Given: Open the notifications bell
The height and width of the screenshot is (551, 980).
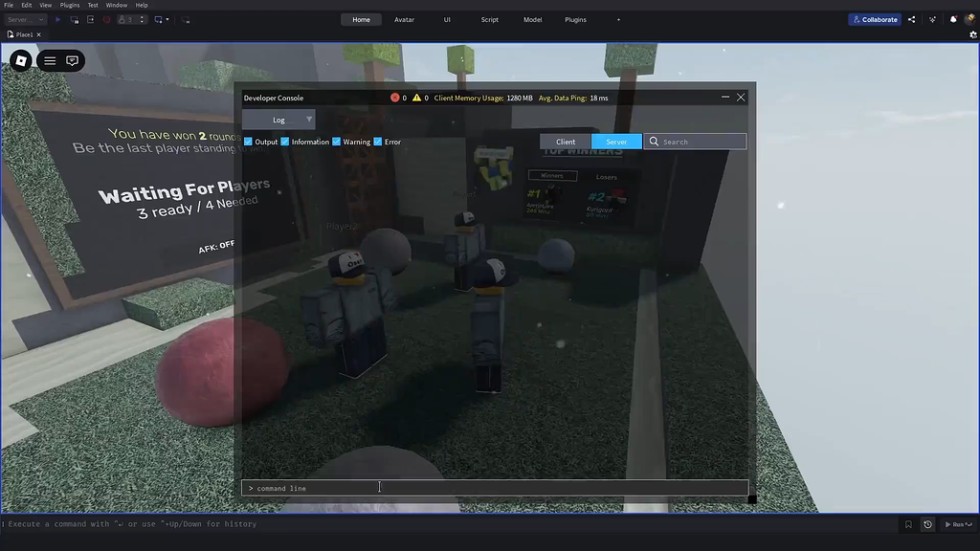Looking at the screenshot, I should 953,19.
